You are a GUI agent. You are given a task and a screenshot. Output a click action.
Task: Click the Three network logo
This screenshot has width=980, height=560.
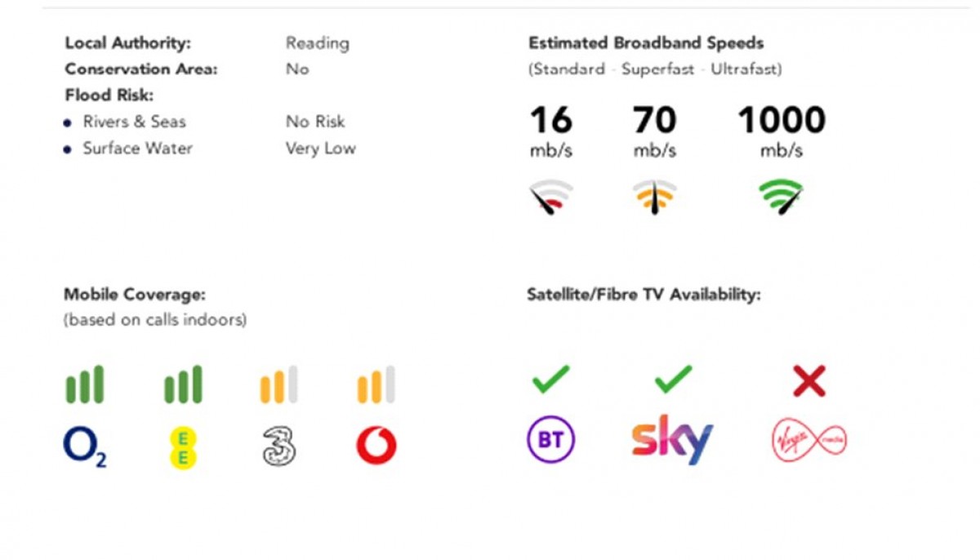[x=278, y=447]
